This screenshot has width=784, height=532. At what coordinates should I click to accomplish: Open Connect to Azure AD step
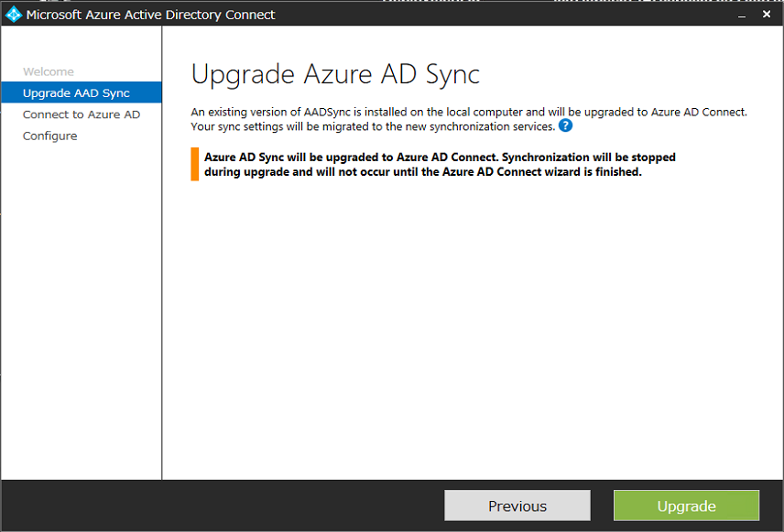(82, 114)
